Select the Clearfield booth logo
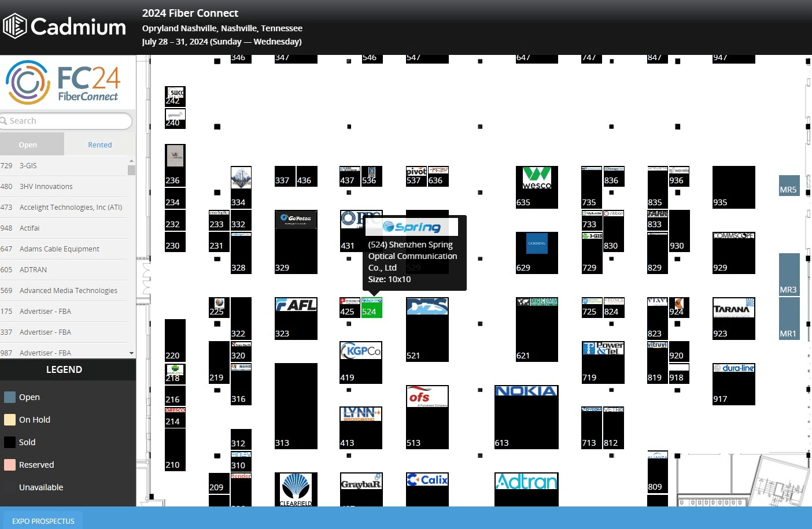Viewport: 812px width, 529px height. [296, 489]
